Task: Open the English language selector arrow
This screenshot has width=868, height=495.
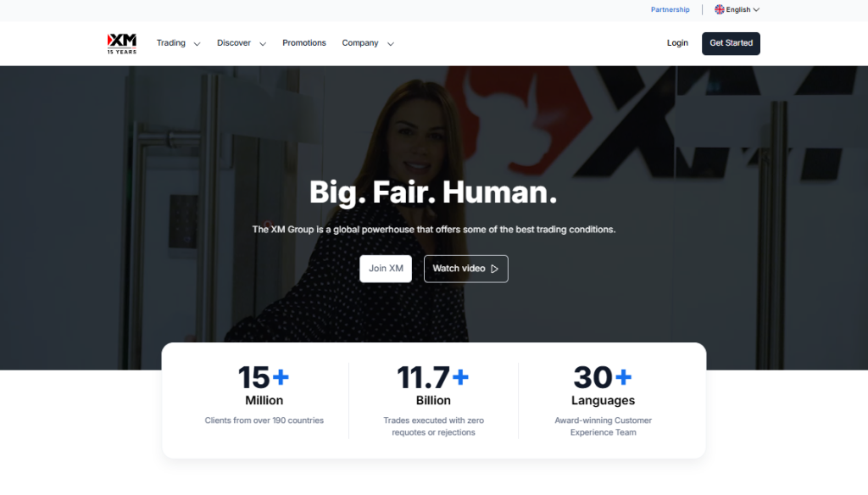Action: [x=756, y=10]
